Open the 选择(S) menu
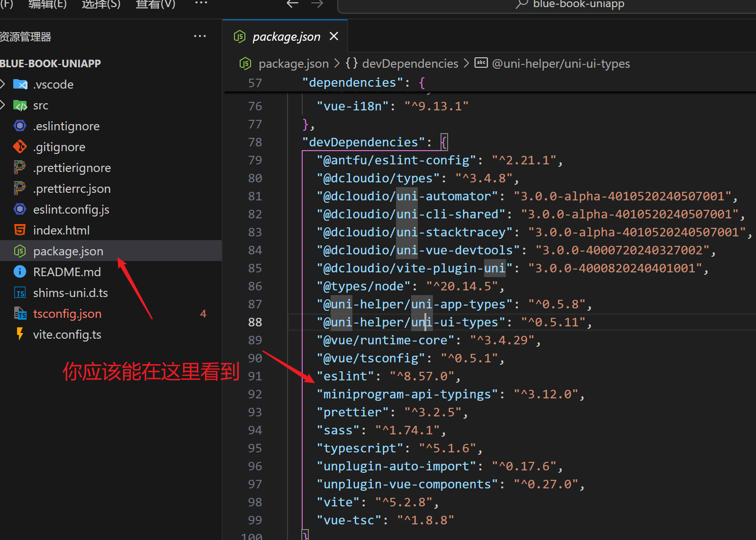The width and height of the screenshot is (756, 540). (x=101, y=4)
